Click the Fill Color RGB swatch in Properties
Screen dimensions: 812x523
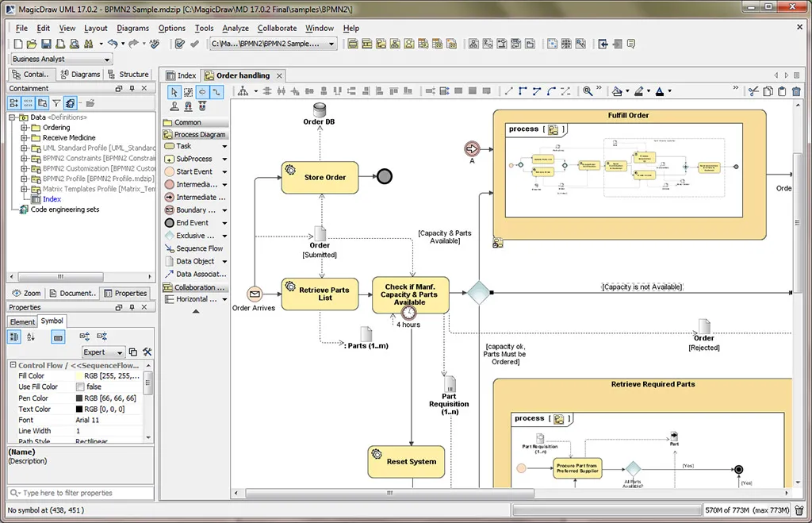click(79, 375)
